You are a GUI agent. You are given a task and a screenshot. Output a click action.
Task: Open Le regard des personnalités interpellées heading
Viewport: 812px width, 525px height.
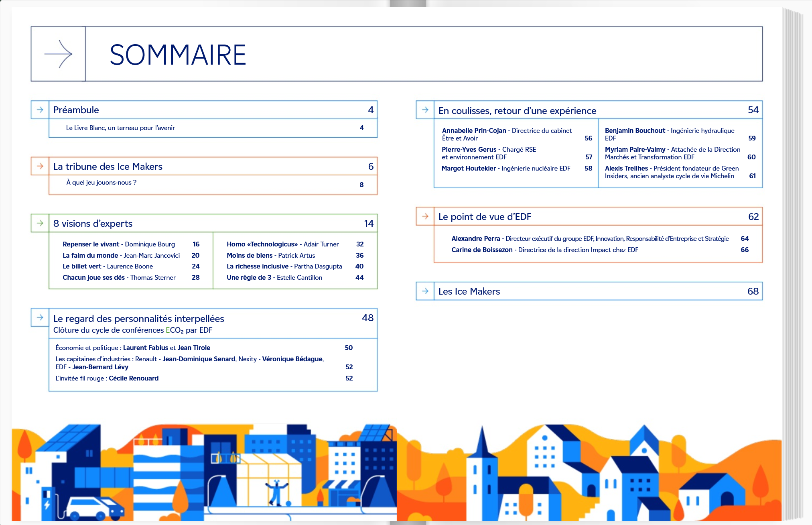(139, 319)
